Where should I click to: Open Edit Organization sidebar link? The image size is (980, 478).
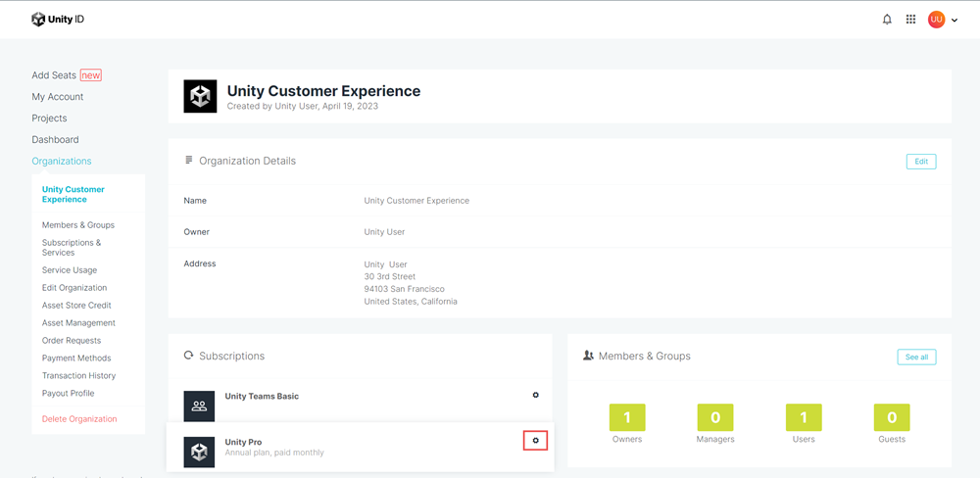[x=74, y=287]
